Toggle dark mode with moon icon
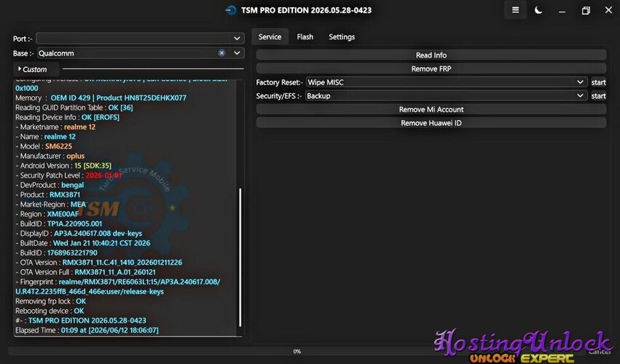 pos(538,10)
